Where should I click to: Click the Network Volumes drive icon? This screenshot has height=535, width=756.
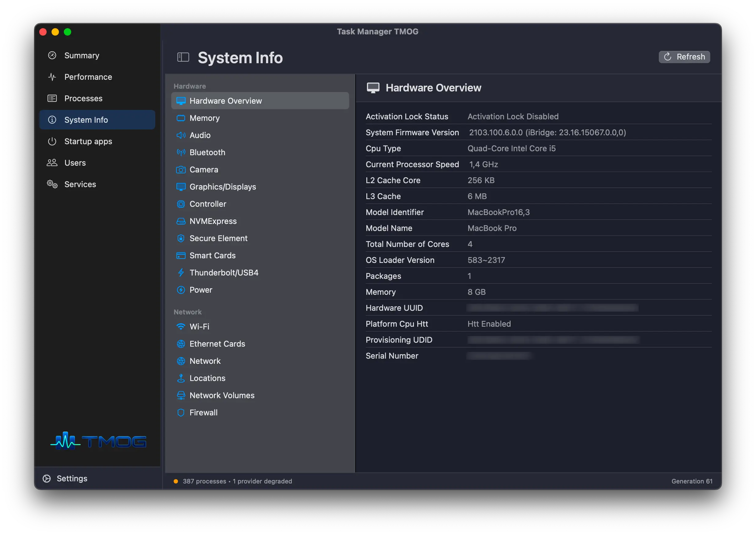coord(181,395)
